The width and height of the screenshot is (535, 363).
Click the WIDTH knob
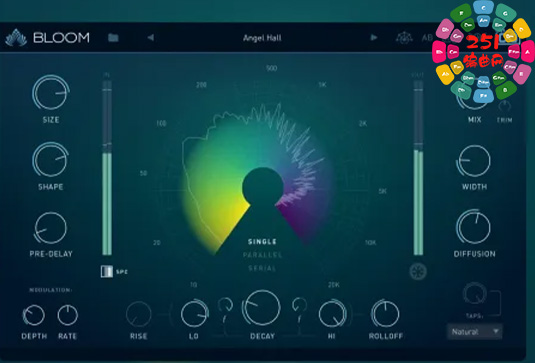point(474,161)
